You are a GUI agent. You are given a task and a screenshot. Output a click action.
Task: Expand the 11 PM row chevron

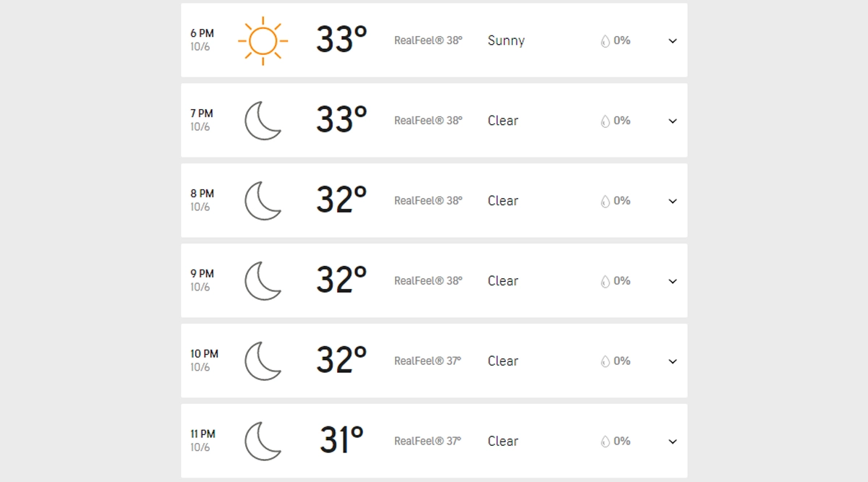[x=673, y=442]
